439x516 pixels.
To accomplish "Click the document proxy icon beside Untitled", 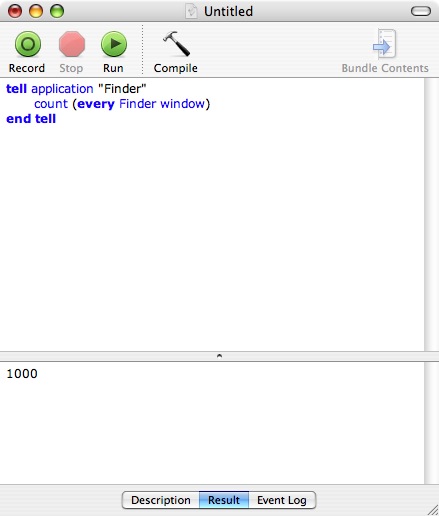I will [191, 11].
